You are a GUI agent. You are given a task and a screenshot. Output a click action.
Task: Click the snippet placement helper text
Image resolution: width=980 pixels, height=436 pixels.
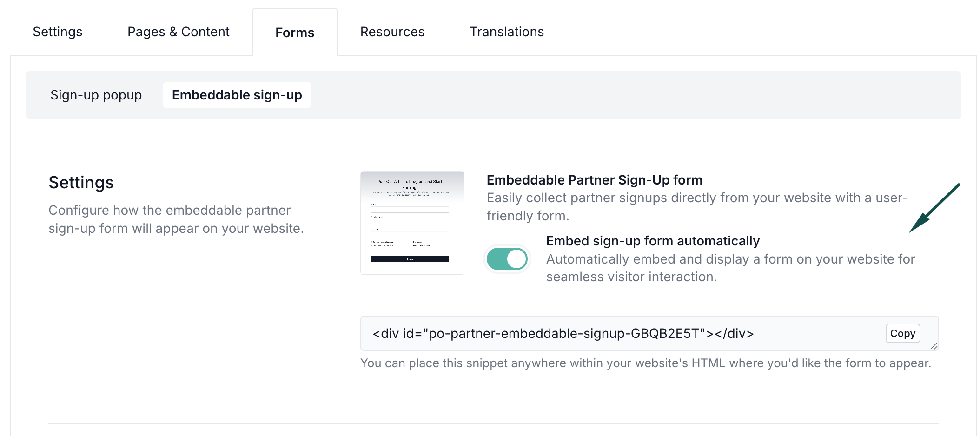pos(645,363)
